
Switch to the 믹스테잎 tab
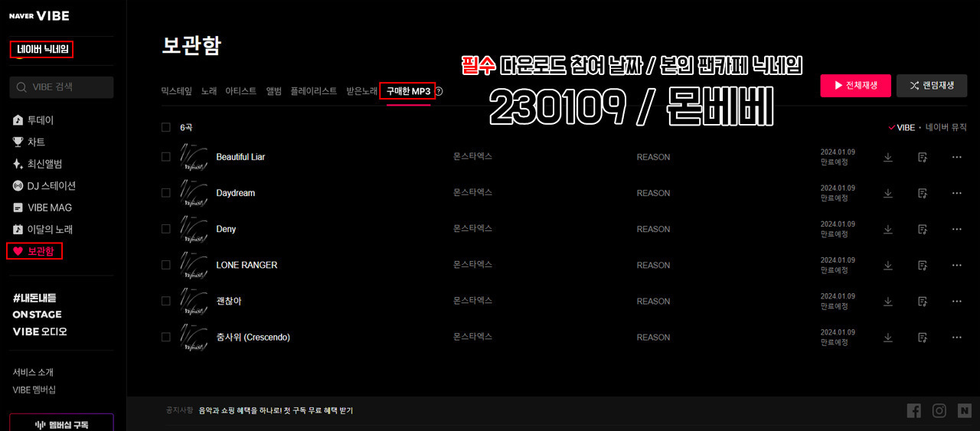(177, 91)
